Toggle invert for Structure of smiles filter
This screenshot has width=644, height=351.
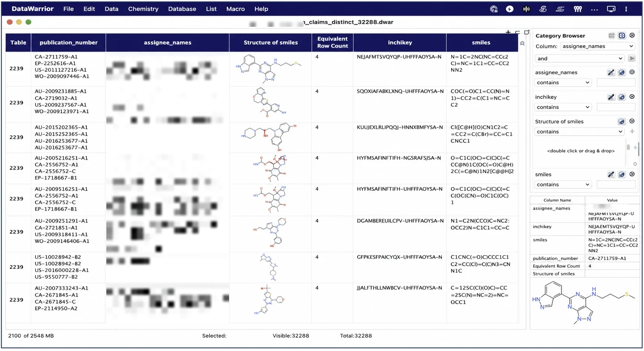[622, 122]
